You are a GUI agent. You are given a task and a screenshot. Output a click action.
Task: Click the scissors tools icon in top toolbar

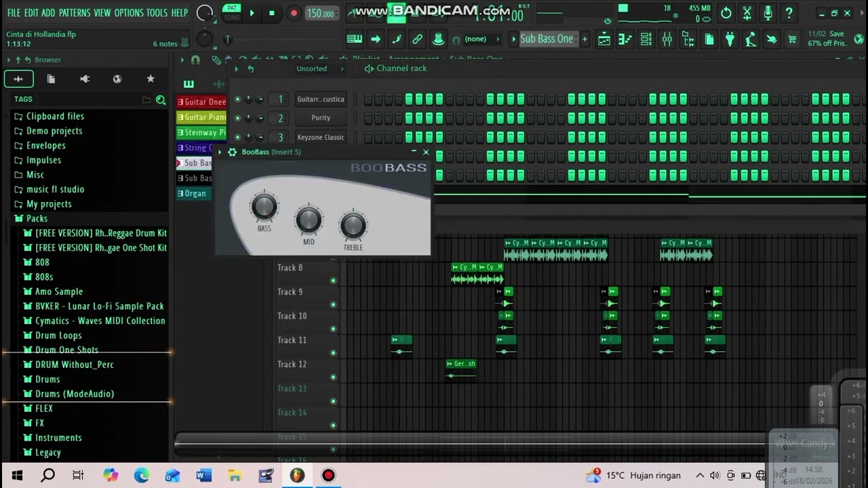point(747,13)
